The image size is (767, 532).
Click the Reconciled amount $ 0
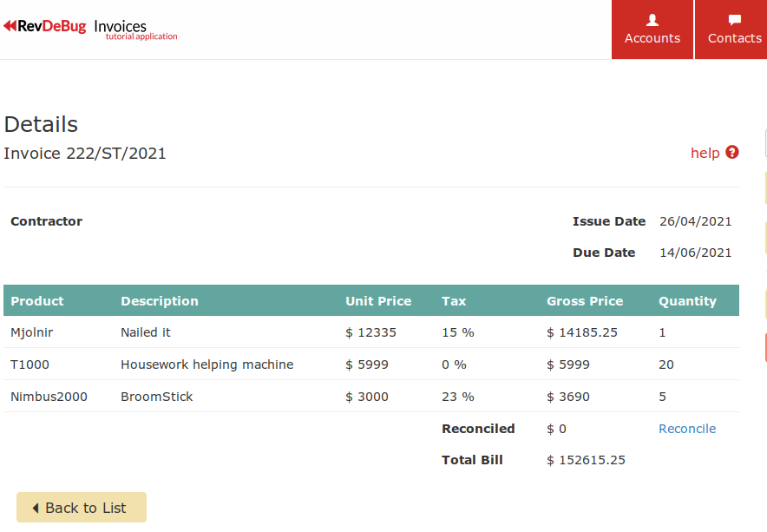pos(557,429)
